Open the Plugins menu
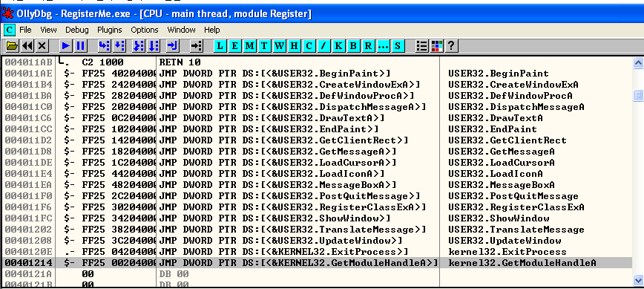 pyautogui.click(x=110, y=30)
